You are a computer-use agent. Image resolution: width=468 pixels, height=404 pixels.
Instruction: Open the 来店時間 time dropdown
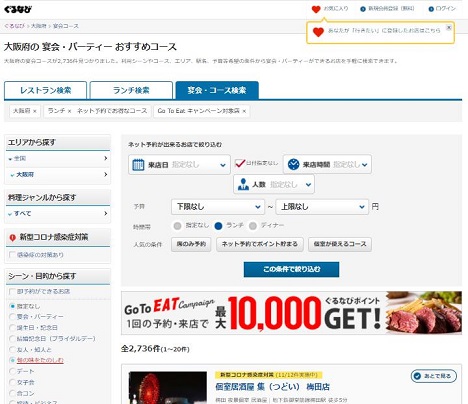[x=327, y=164]
